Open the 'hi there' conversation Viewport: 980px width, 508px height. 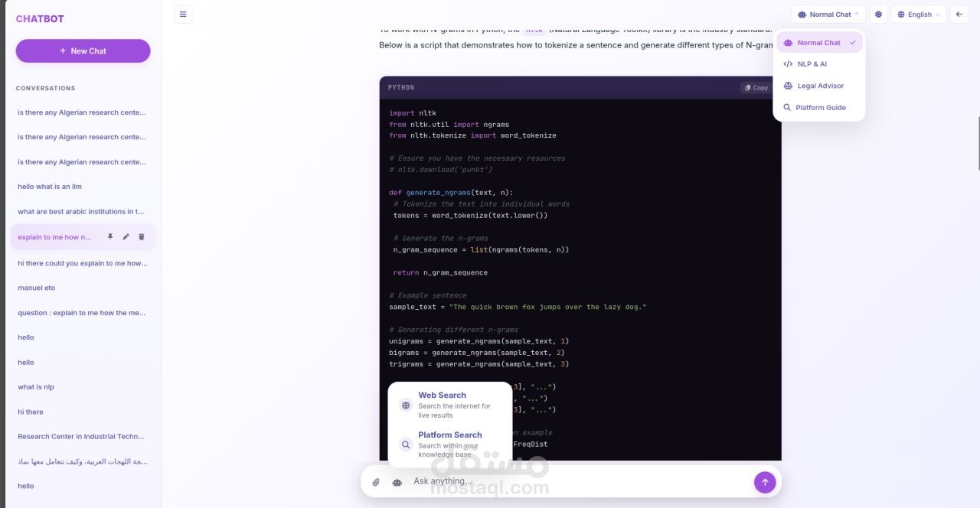(x=83, y=412)
